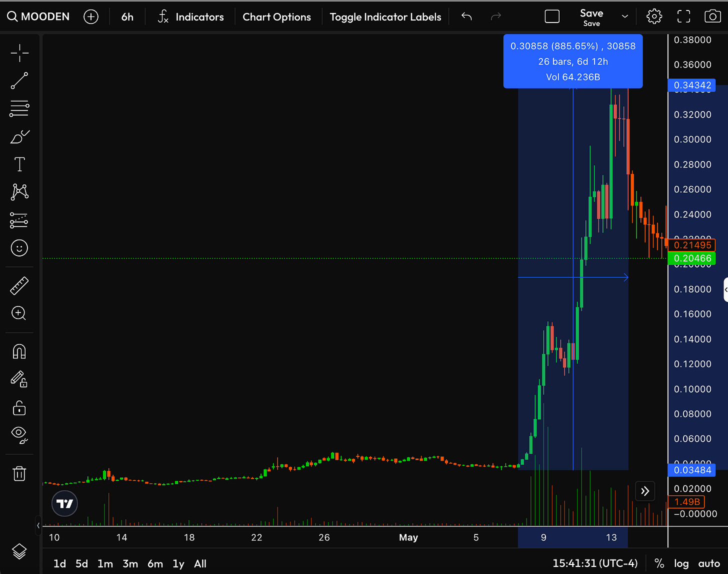Open the Indicators menu

pos(190,16)
